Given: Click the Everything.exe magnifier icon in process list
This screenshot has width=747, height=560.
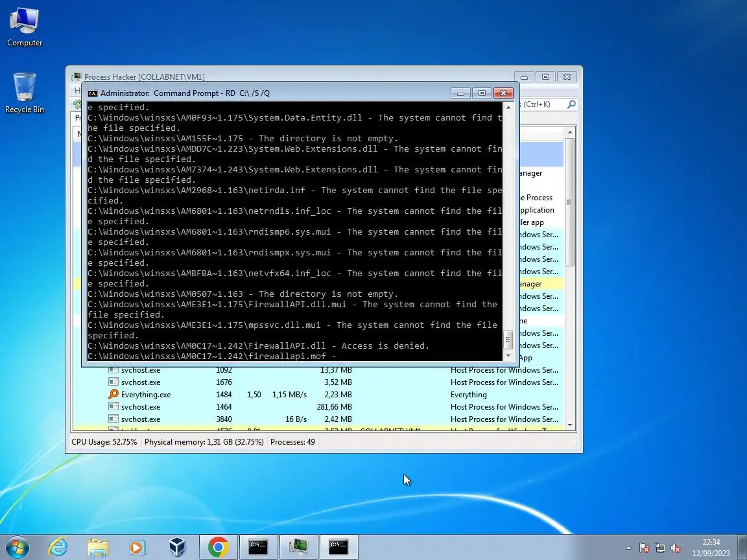Looking at the screenshot, I should [113, 394].
